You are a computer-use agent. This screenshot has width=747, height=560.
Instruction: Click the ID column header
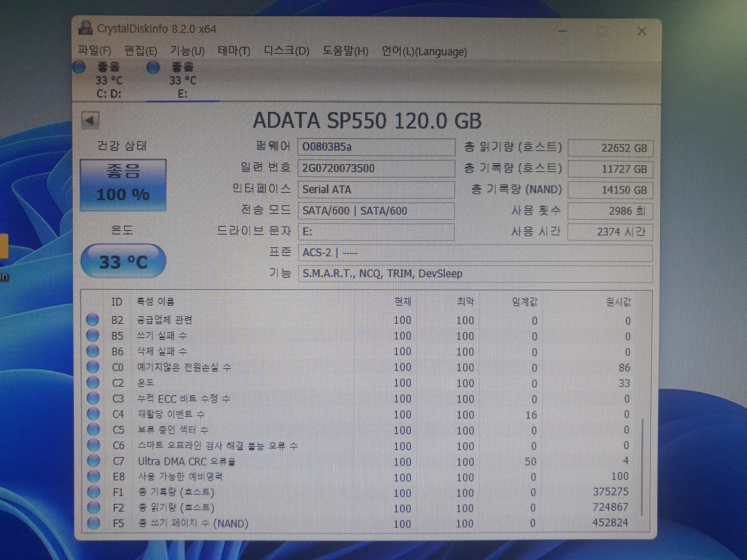pyautogui.click(x=117, y=301)
